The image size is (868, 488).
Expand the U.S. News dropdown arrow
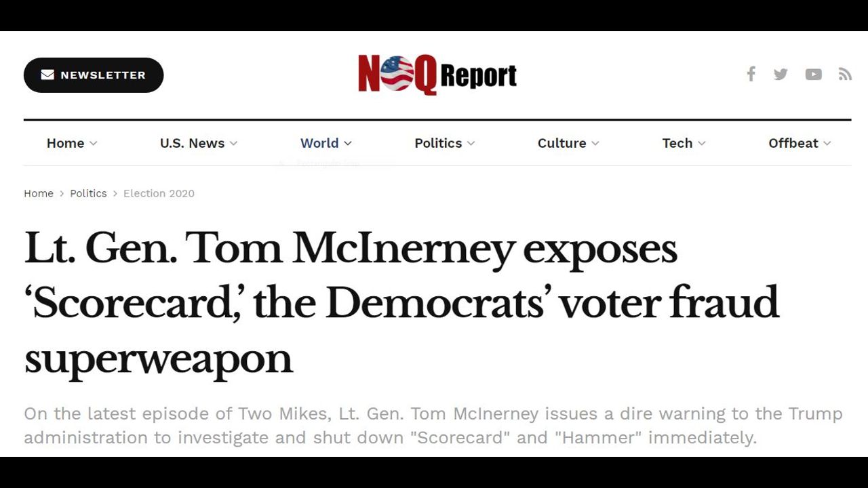pos(233,144)
